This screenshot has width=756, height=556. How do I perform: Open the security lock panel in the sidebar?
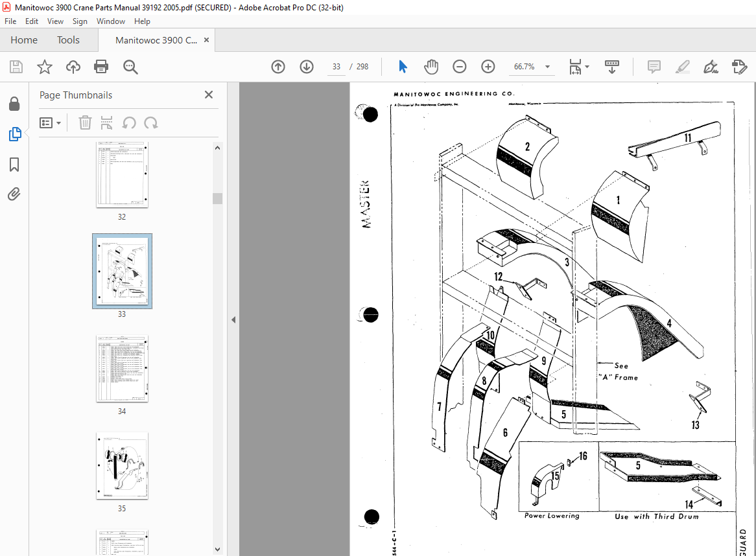click(14, 104)
